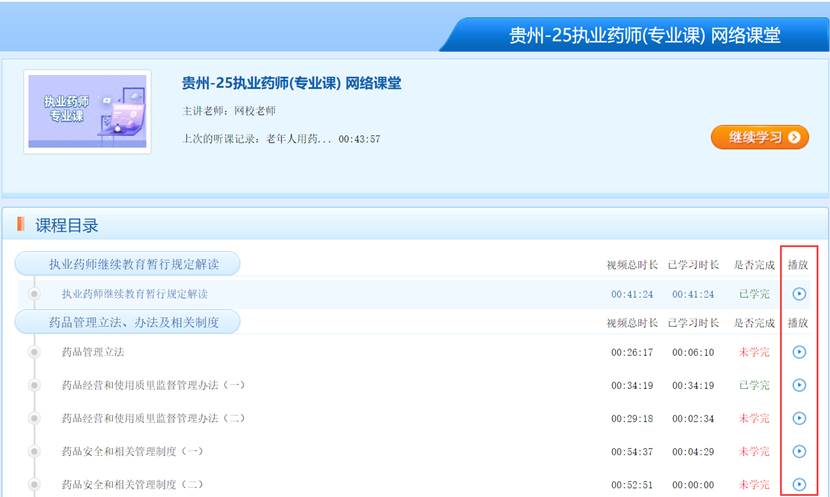The width and height of the screenshot is (830, 497).
Task: Click the tree bullet beside 药品管理立法
Action: pyautogui.click(x=34, y=352)
